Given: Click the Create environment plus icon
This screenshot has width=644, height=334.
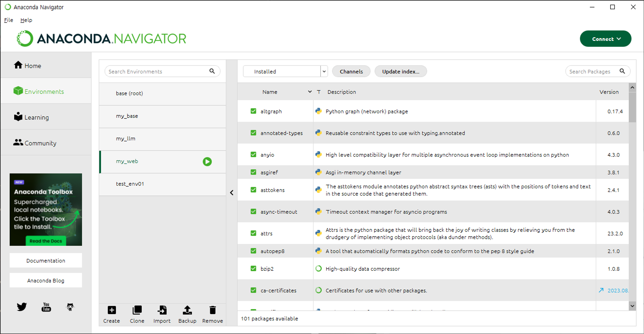Looking at the screenshot, I should pos(111,310).
